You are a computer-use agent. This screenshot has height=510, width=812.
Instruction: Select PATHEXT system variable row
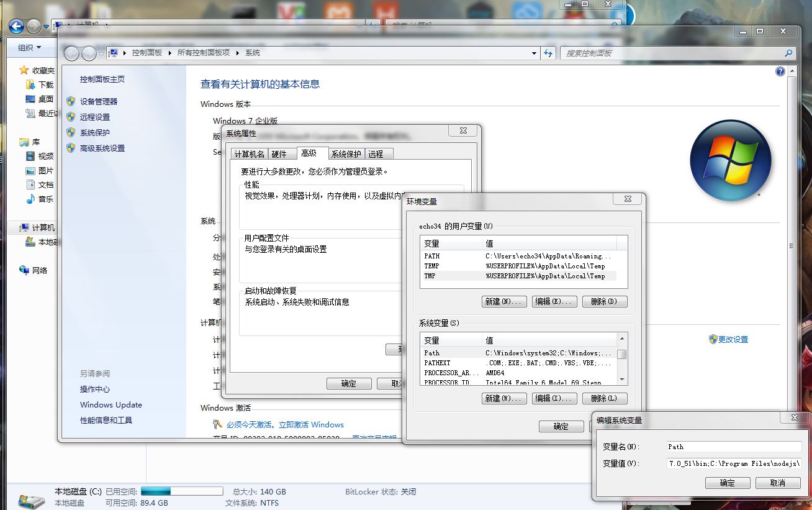[x=518, y=363]
